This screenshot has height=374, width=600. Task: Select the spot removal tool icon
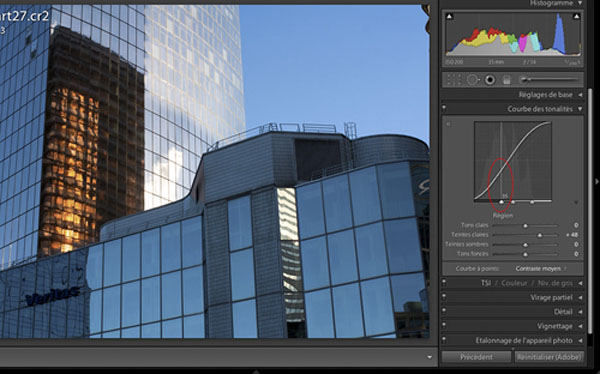(x=473, y=80)
